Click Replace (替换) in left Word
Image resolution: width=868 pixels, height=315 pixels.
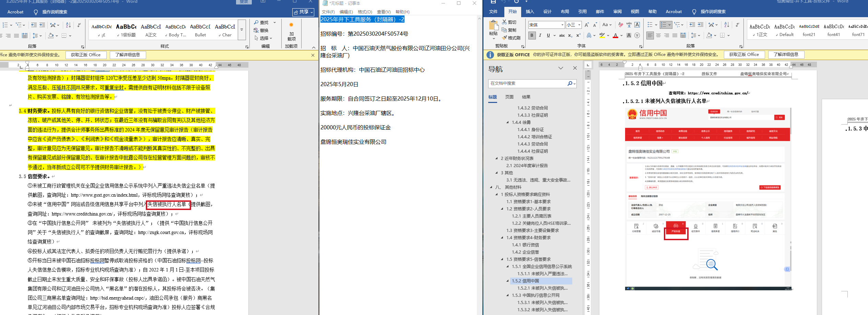261,31
